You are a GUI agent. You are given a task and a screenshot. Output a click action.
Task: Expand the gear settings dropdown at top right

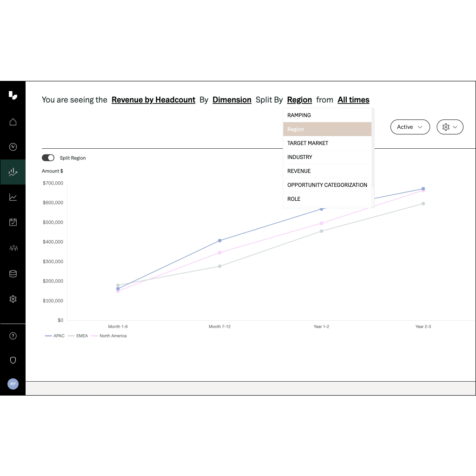450,127
